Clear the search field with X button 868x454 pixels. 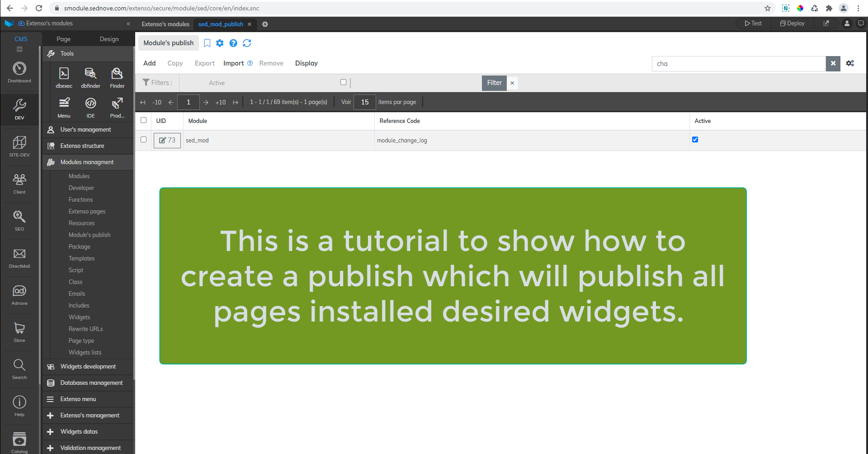(x=833, y=63)
